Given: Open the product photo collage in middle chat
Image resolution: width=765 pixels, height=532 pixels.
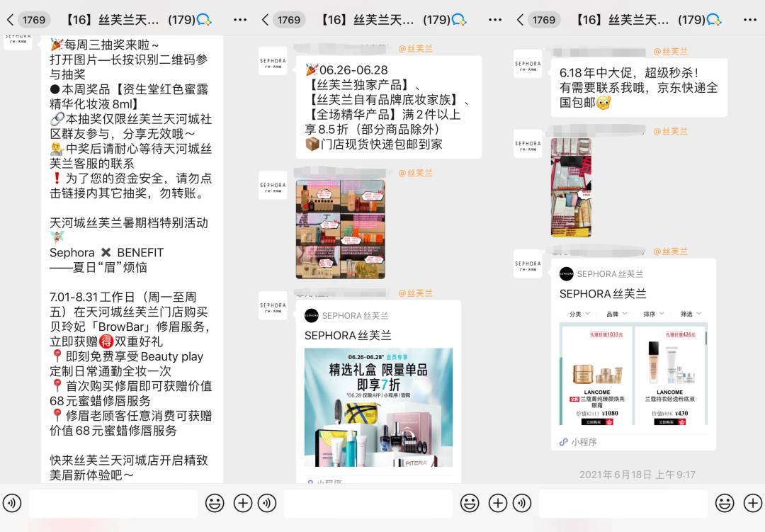Looking at the screenshot, I should pos(340,229).
